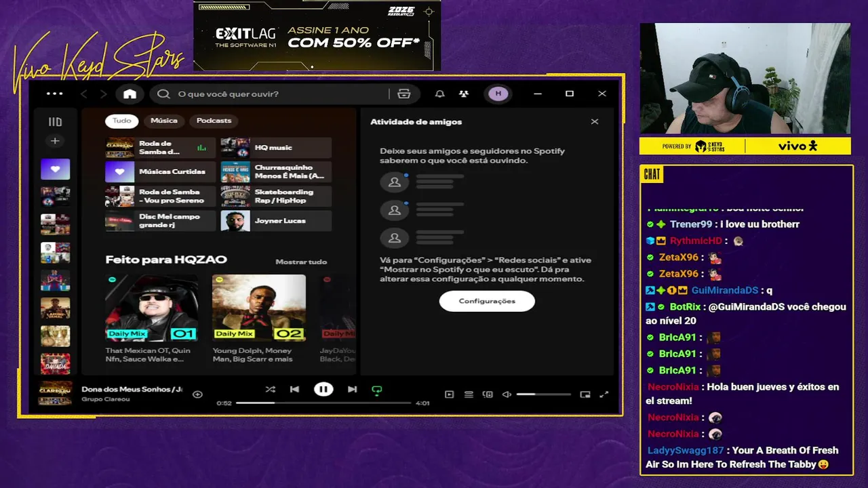Open the profile avatar 'H' menu

click(x=498, y=94)
